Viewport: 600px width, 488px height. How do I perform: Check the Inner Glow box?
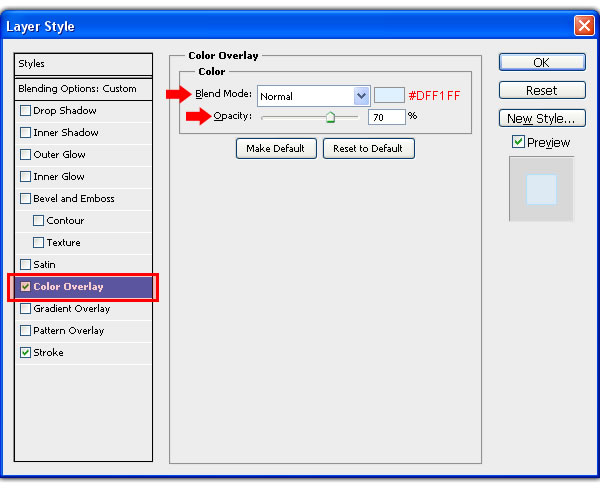[25, 176]
